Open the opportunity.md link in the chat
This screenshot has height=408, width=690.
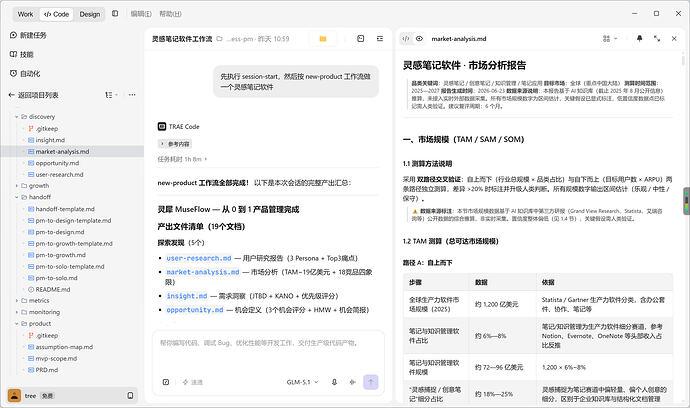(x=195, y=310)
